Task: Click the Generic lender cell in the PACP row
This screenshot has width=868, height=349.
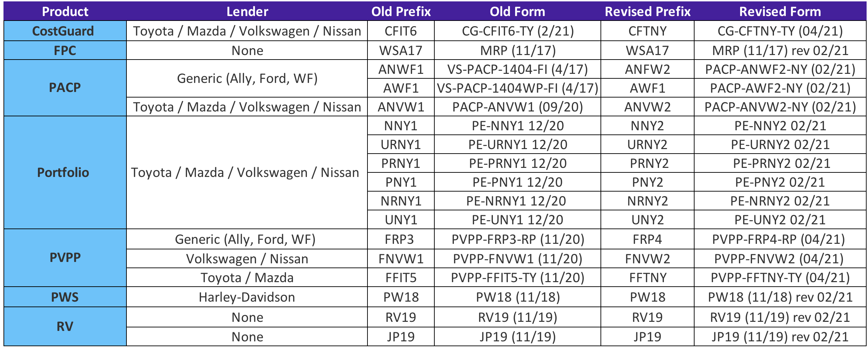Action: (247, 78)
